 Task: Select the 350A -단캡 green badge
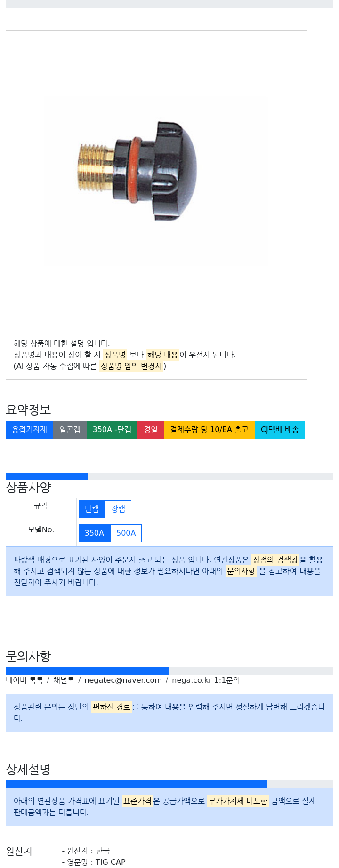[x=112, y=430]
